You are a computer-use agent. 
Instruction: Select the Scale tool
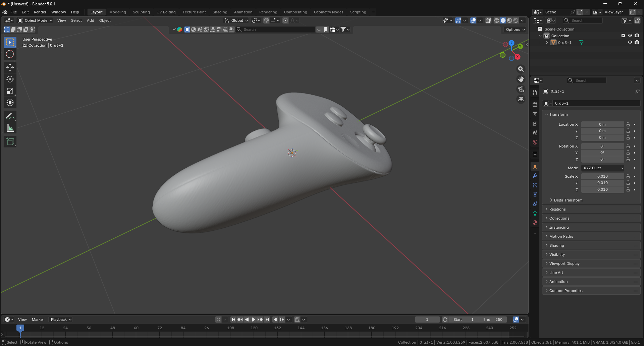10,91
